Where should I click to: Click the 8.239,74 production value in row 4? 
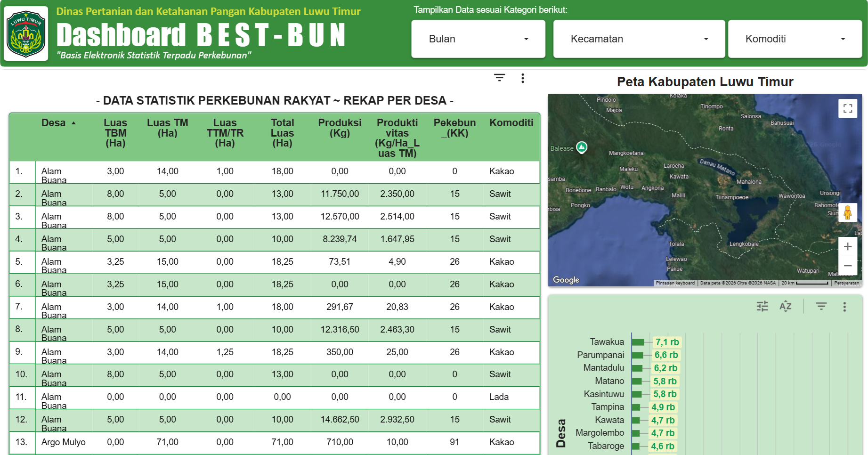click(340, 239)
